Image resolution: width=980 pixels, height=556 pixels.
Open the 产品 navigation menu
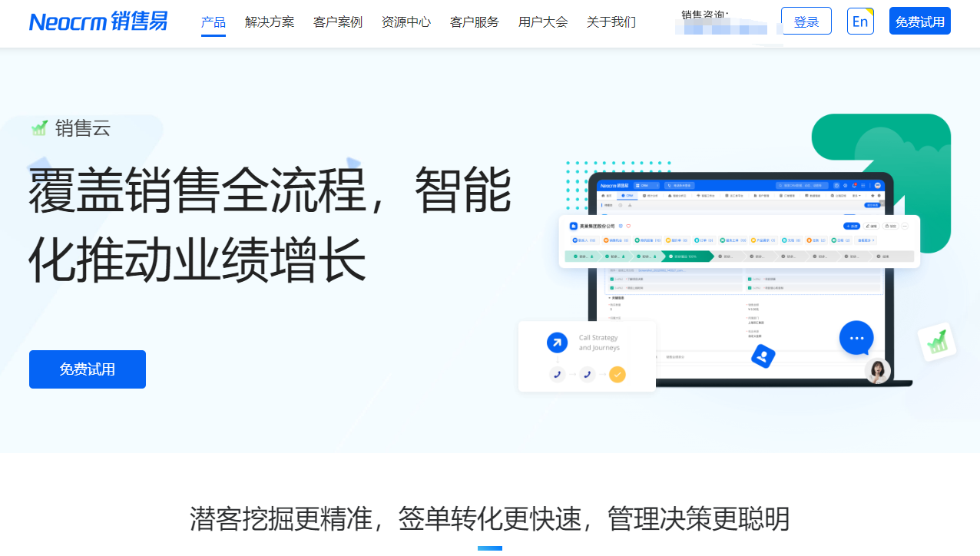click(213, 22)
